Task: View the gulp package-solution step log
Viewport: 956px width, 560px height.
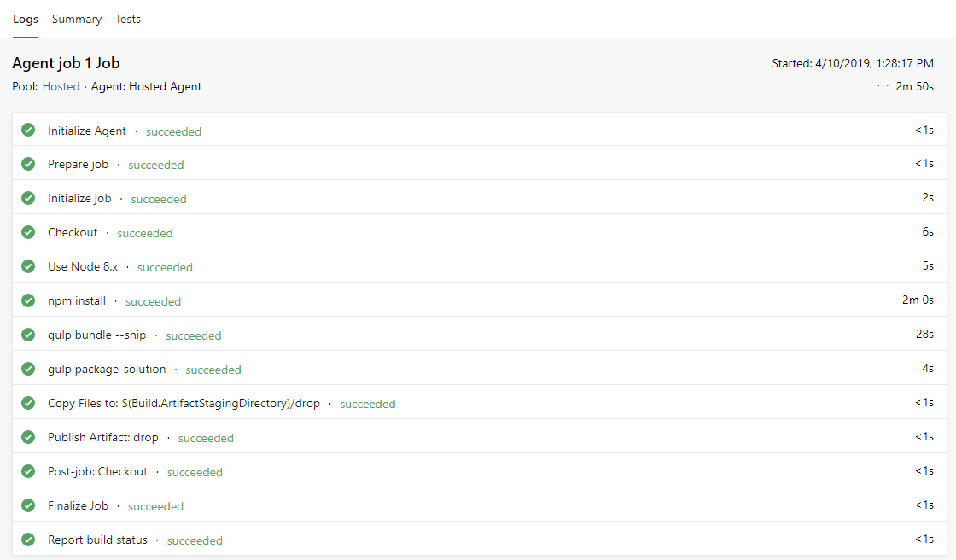Action: click(107, 369)
